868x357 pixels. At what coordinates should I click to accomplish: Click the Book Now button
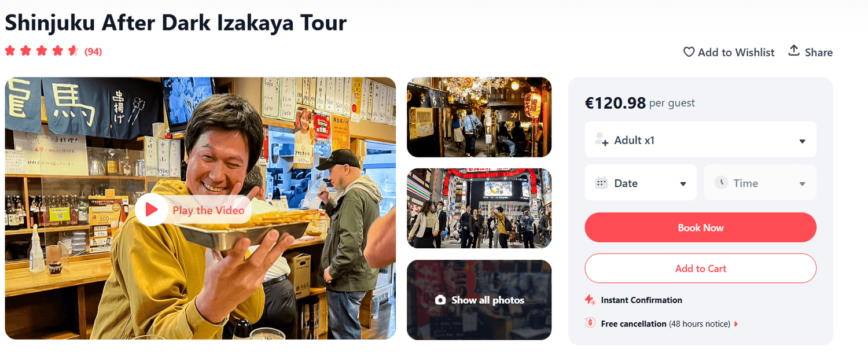pos(700,227)
